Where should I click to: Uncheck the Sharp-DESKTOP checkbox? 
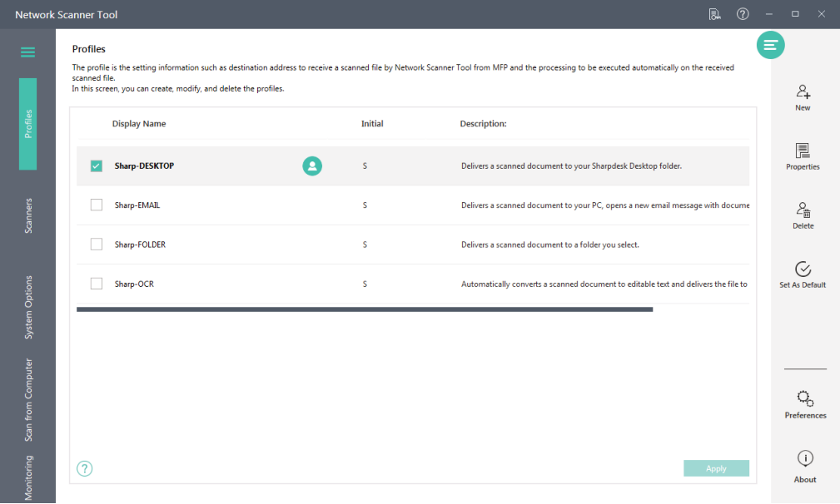(97, 166)
